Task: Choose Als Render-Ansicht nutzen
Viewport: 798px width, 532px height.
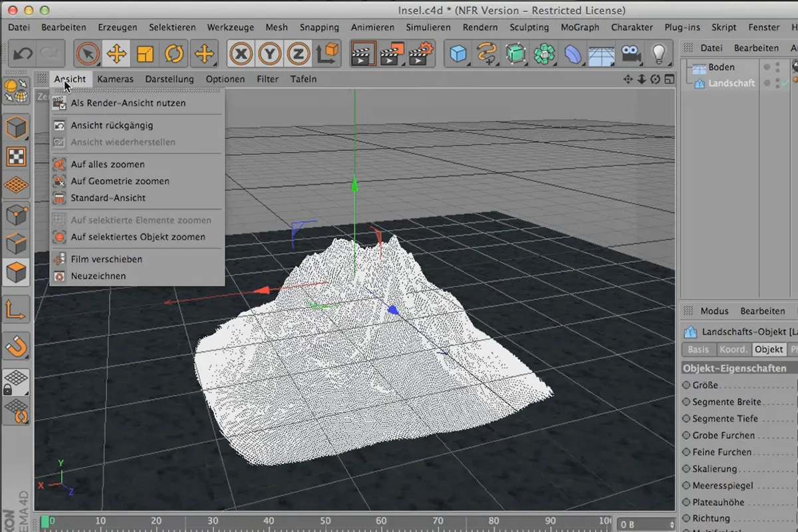Action: pyautogui.click(x=137, y=103)
